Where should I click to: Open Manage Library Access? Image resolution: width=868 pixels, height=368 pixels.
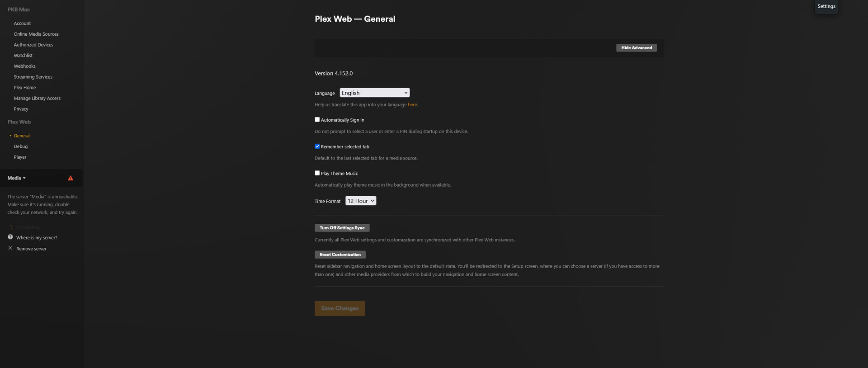pos(37,98)
